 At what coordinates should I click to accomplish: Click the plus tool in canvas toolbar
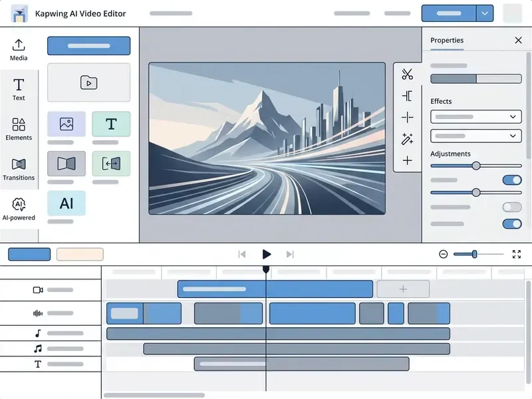(407, 160)
